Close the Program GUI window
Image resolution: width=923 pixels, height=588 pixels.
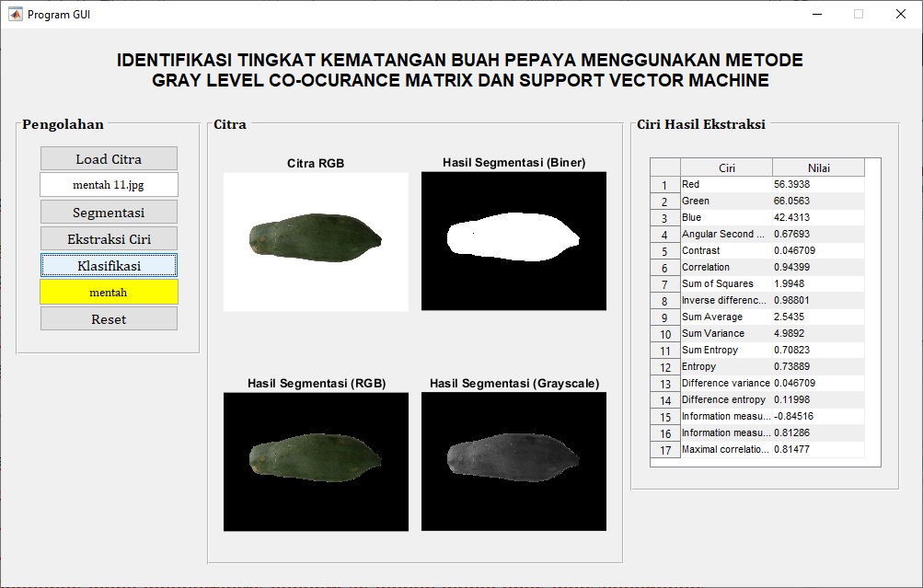pos(900,14)
